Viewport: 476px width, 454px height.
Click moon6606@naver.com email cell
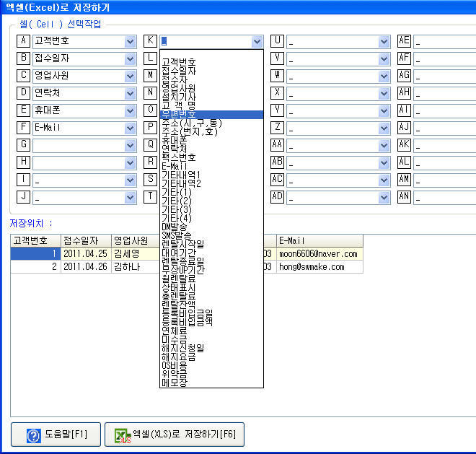tap(319, 254)
